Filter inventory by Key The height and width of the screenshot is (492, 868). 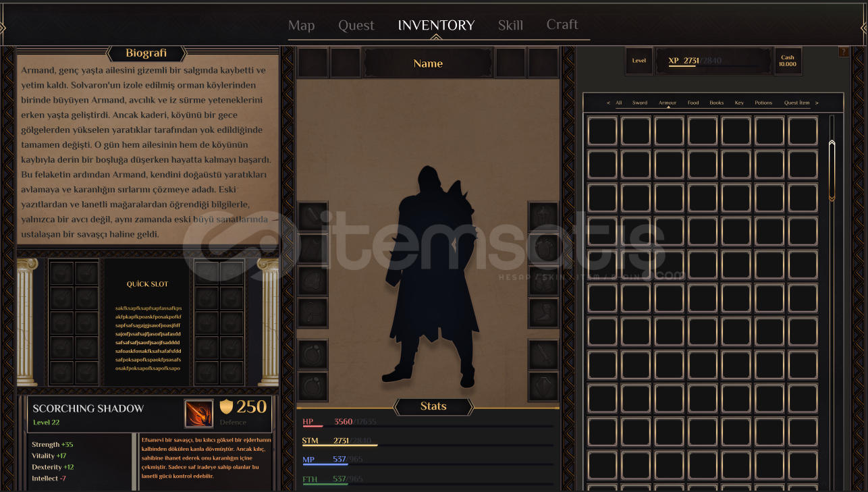coord(739,103)
